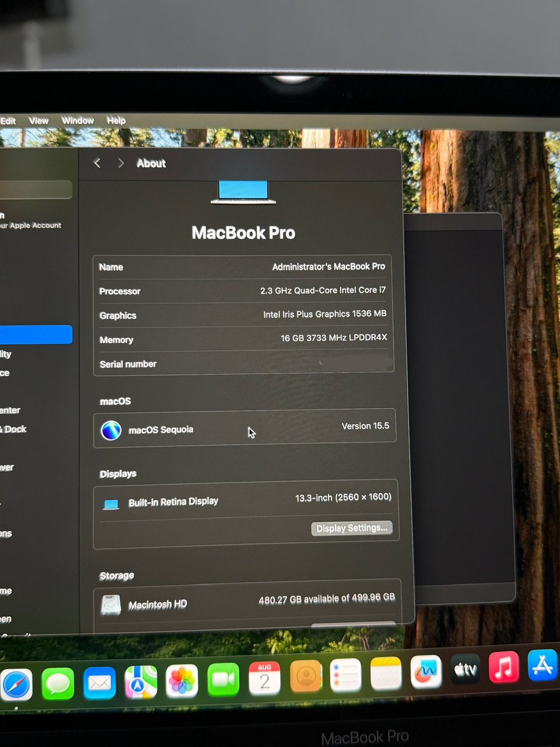Click the sidebar search field
Screen dimensions: 560x747
click(36, 190)
